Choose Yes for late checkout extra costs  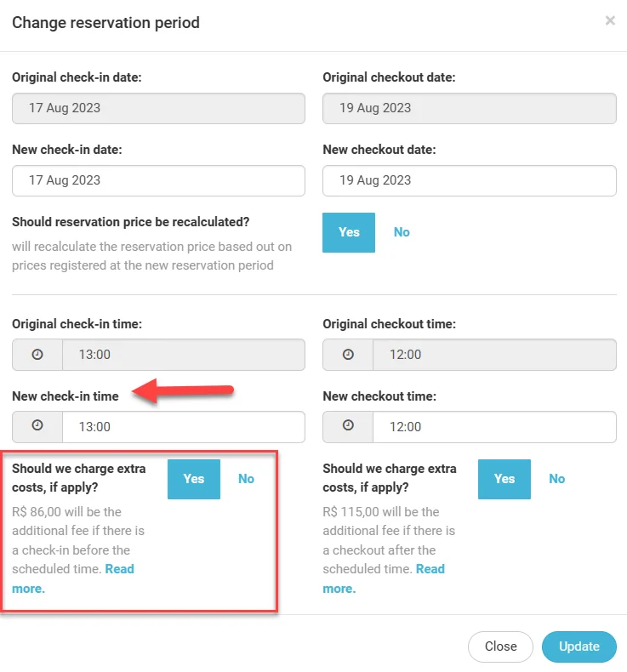[504, 479]
